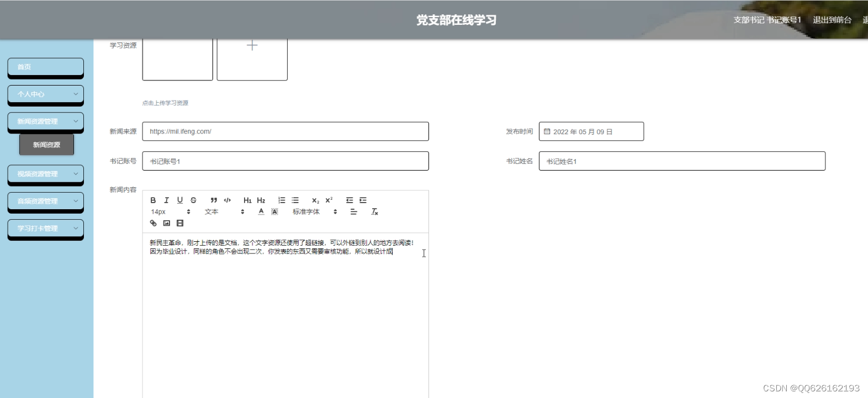The image size is (868, 398).
Task: Open the 首页 menu item
Action: click(x=46, y=67)
